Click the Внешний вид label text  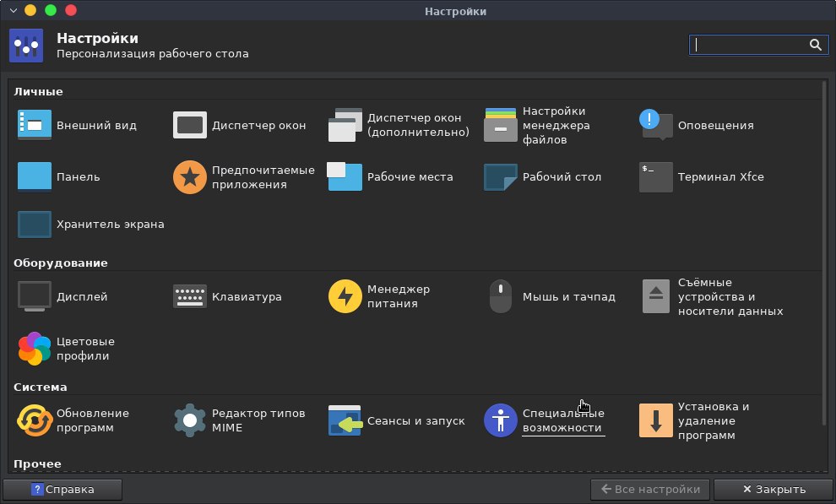point(96,125)
